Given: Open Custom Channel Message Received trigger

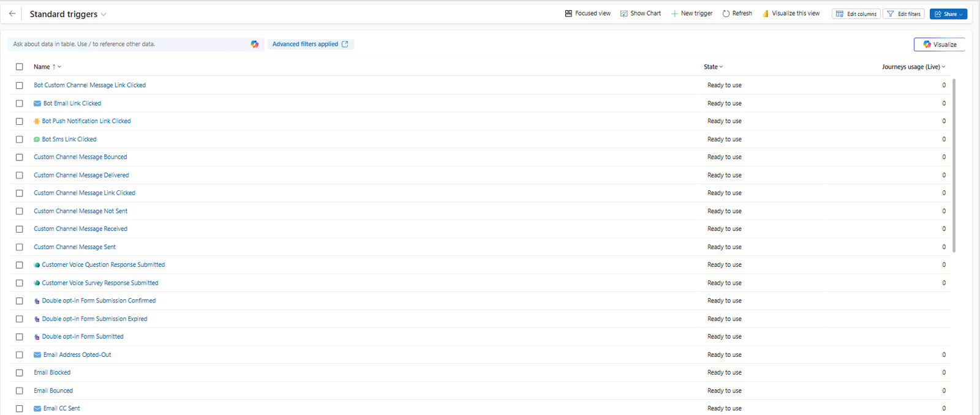Looking at the screenshot, I should click(80, 229).
